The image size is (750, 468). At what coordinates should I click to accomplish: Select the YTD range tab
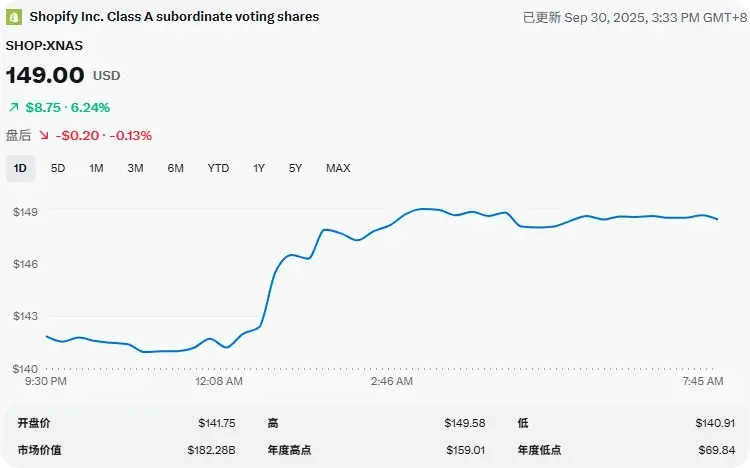point(218,168)
